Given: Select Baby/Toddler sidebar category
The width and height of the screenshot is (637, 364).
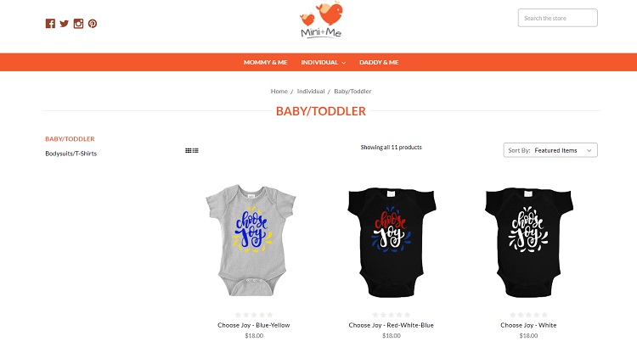Looking at the screenshot, I should (70, 139).
